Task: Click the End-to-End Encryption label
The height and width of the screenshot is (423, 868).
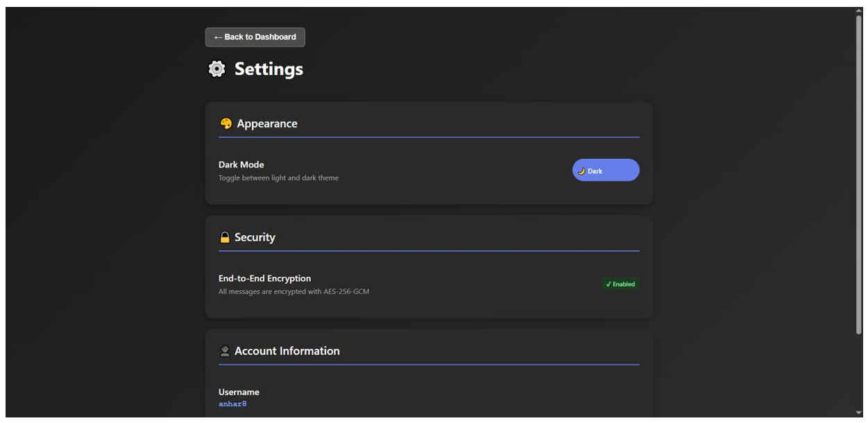Action: (264, 278)
